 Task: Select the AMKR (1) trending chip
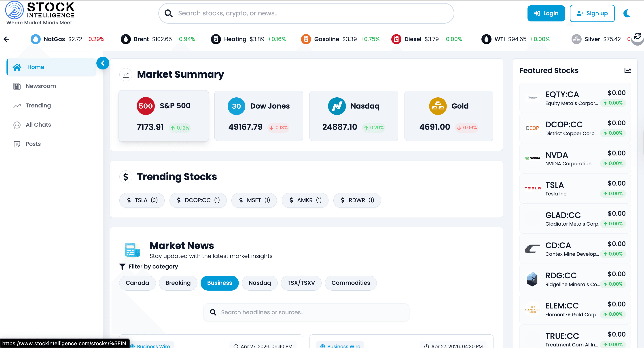[x=305, y=200]
